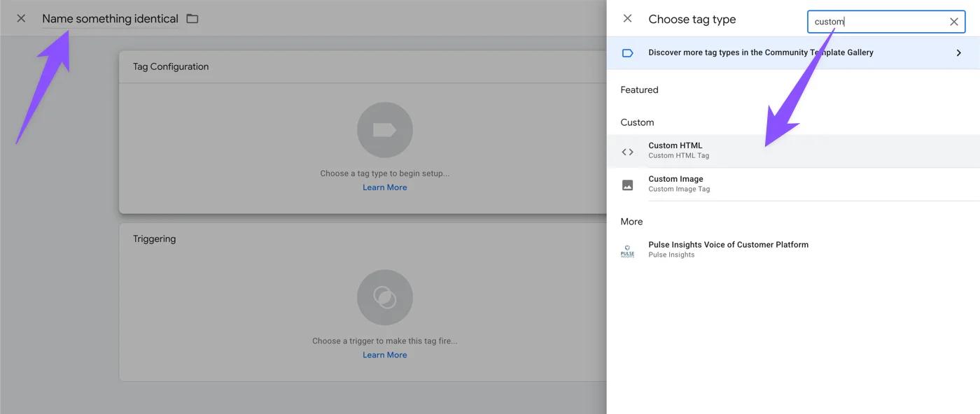Edit the tag name 'Name something identical'
980x414 pixels.
click(110, 19)
